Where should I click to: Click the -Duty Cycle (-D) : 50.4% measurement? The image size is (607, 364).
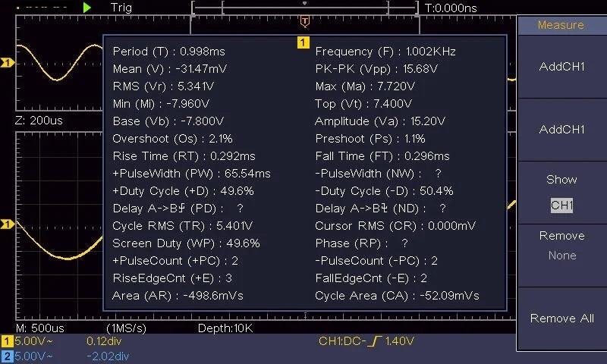click(384, 191)
